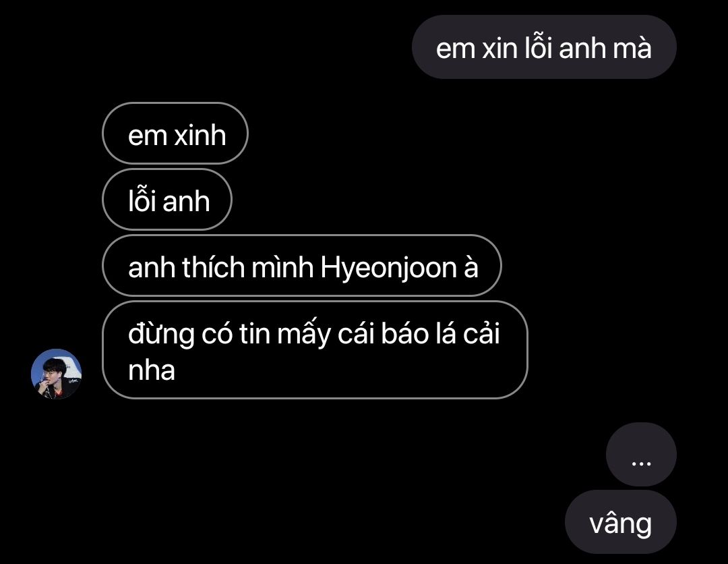Select the '...' sent message bubble
This screenshot has width=728, height=564.
point(641,454)
